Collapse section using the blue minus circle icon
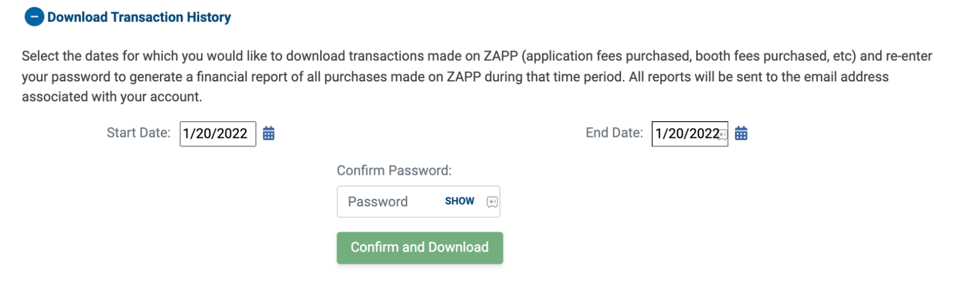 coord(34,17)
